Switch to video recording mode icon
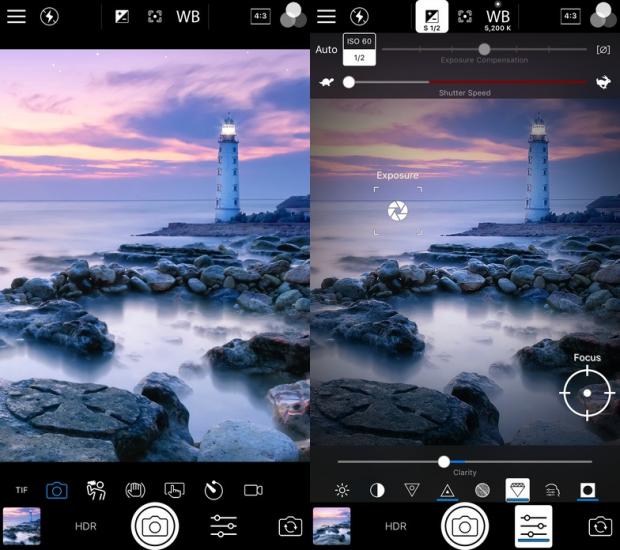The image size is (620, 550). coord(253,490)
